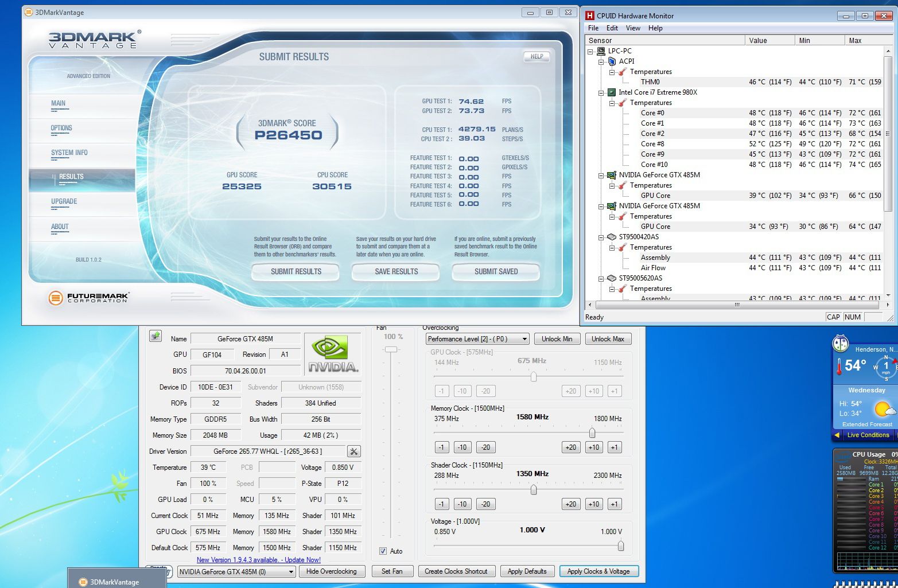The image size is (898, 588).
Task: Open driver profile settings wrench icon
Action: coord(354,451)
